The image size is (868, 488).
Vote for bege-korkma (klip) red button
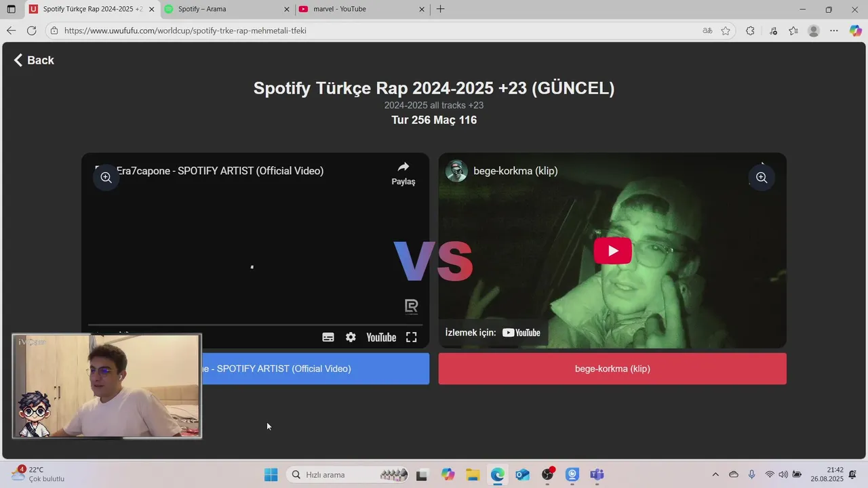coord(612,369)
